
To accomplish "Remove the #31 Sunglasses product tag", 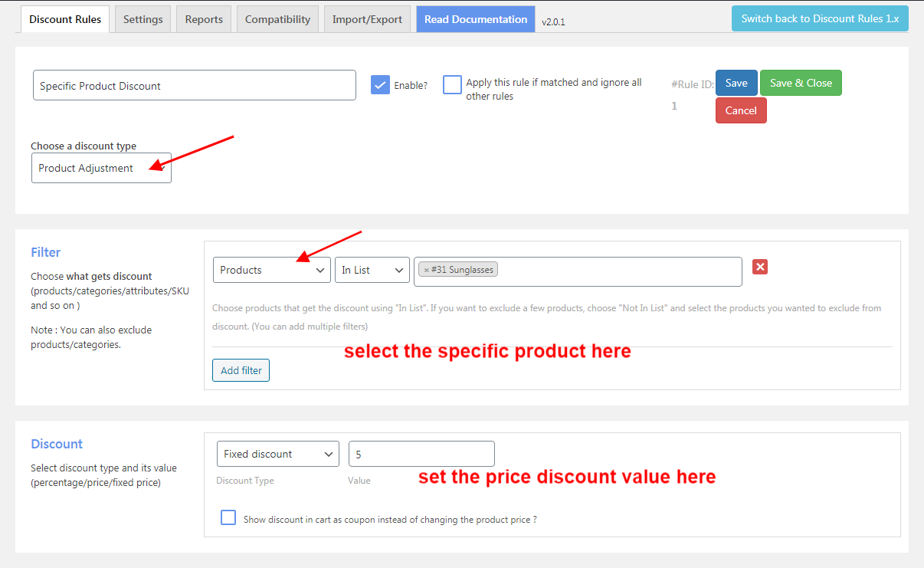I will pyautogui.click(x=428, y=269).
